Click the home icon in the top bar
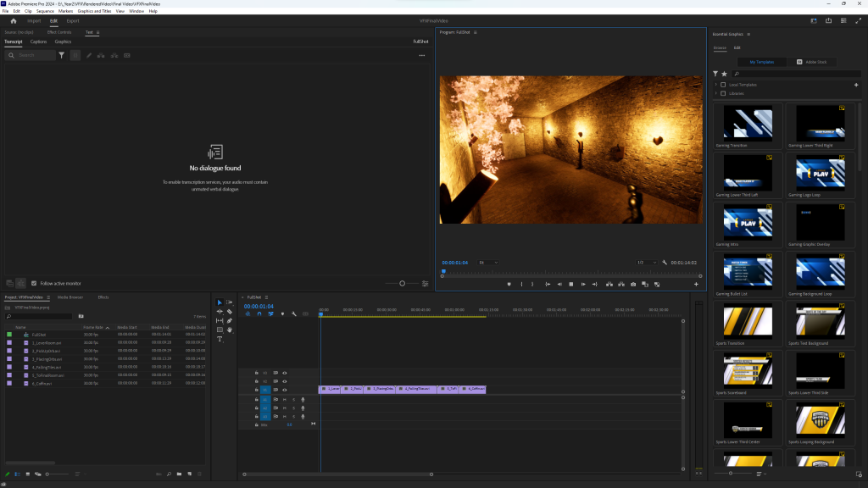This screenshot has height=488, width=868. 14,20
